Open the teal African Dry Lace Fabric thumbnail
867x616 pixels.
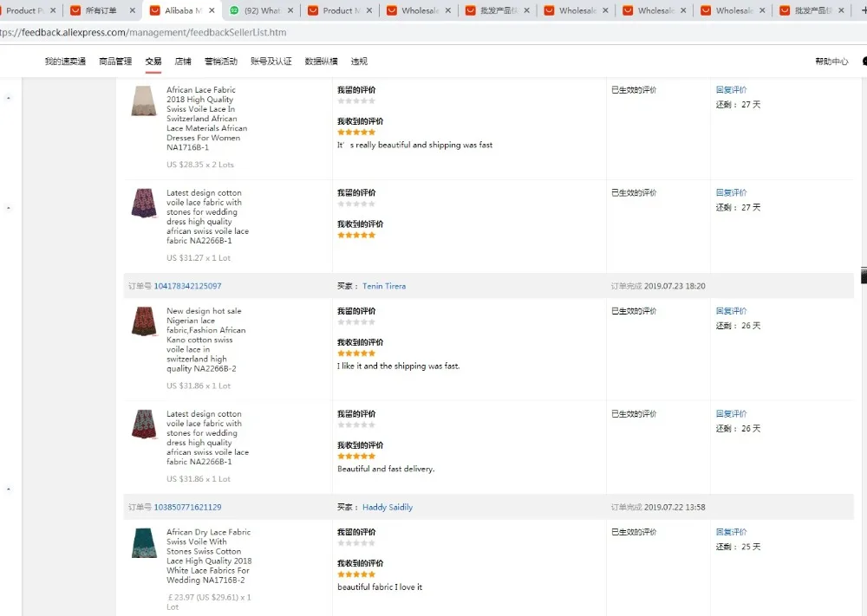144,543
